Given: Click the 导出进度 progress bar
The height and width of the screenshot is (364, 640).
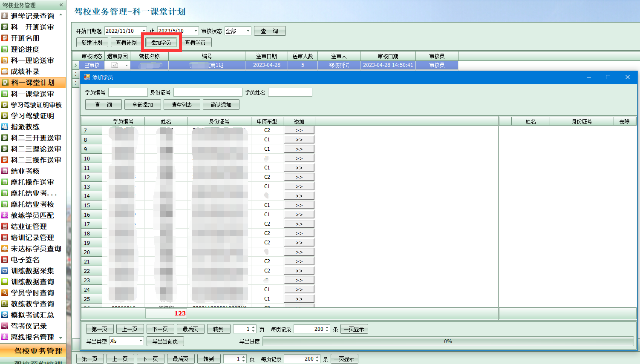Looking at the screenshot, I should [448, 341].
